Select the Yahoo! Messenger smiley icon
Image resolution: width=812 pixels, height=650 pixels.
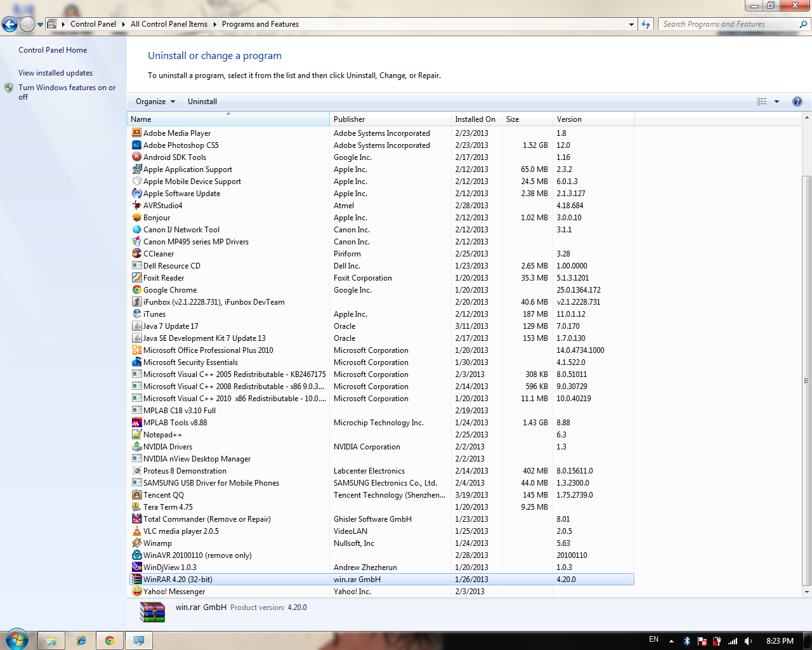coord(136,592)
